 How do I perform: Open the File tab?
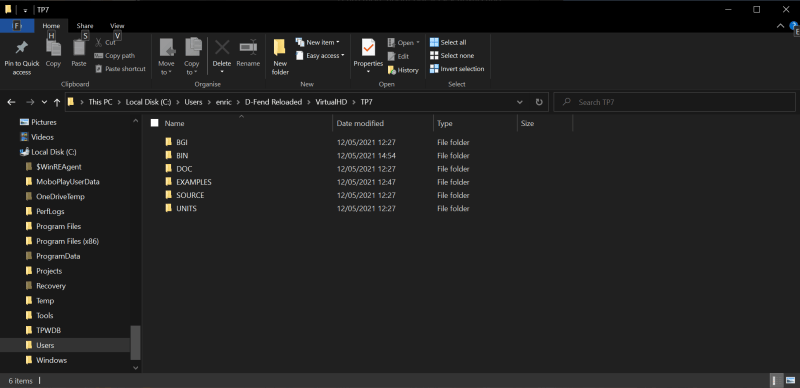coord(17,26)
